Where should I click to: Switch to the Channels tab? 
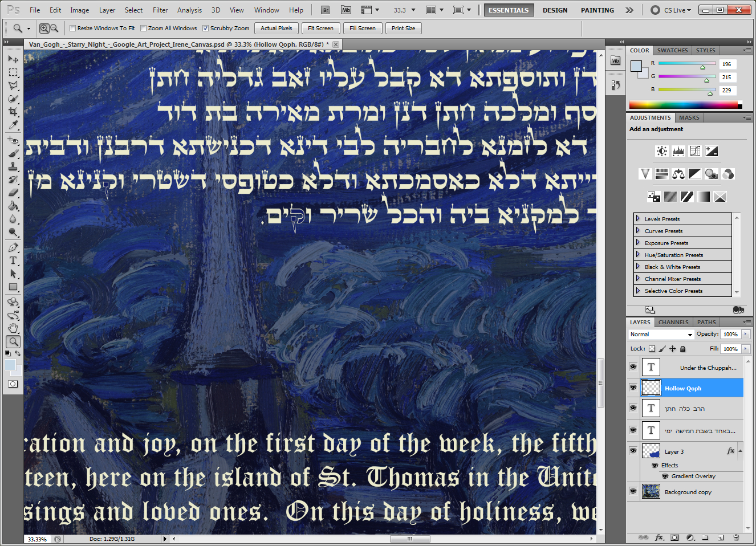pyautogui.click(x=673, y=322)
